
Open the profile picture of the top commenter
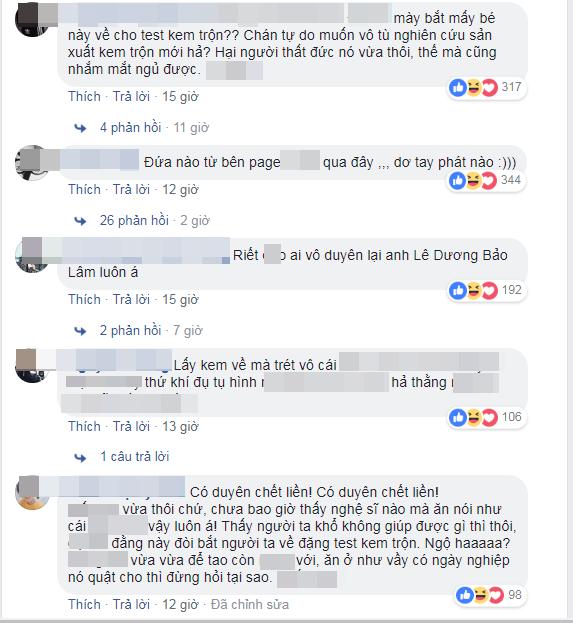coord(32,19)
